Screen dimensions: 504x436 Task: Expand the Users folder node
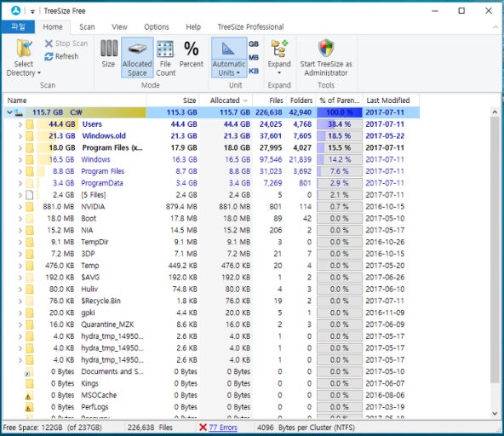click(x=20, y=124)
